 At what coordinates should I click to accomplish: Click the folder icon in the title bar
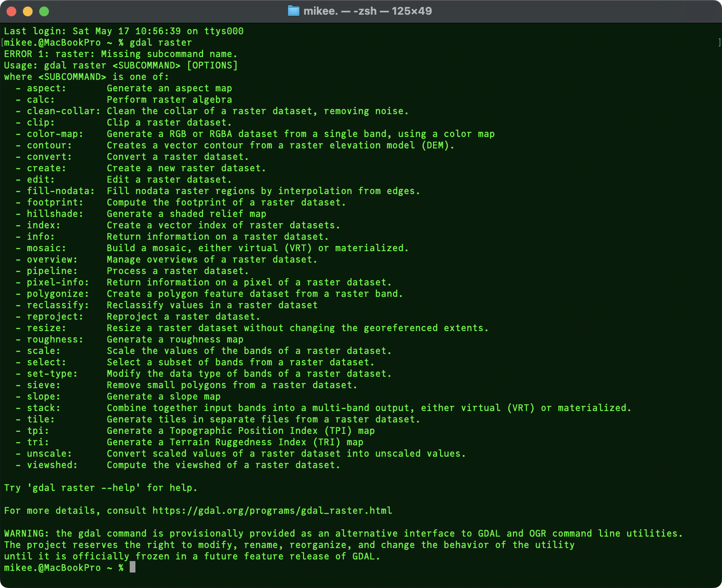click(x=293, y=11)
